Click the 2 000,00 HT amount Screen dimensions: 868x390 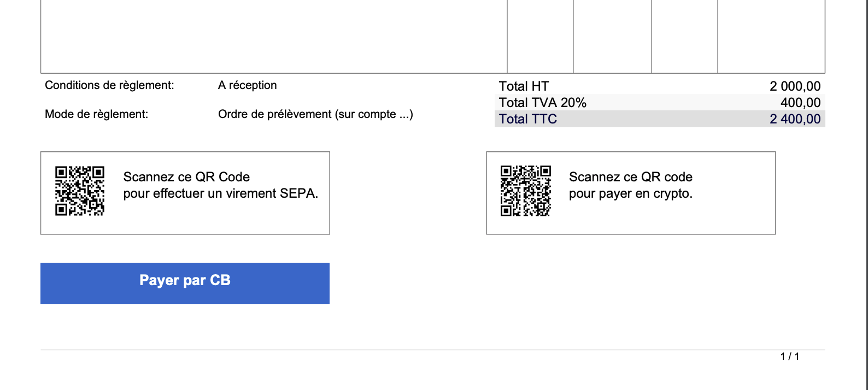pyautogui.click(x=795, y=86)
